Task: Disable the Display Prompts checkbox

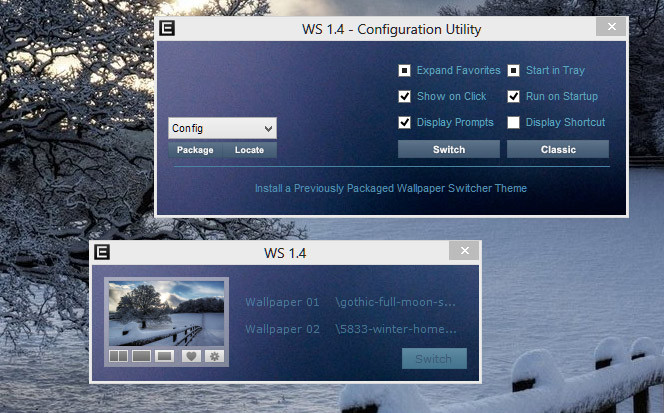Action: pyautogui.click(x=404, y=122)
